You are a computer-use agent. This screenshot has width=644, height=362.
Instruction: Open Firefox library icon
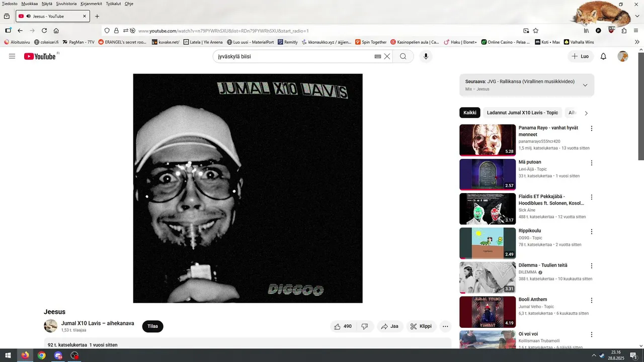[586, 31]
